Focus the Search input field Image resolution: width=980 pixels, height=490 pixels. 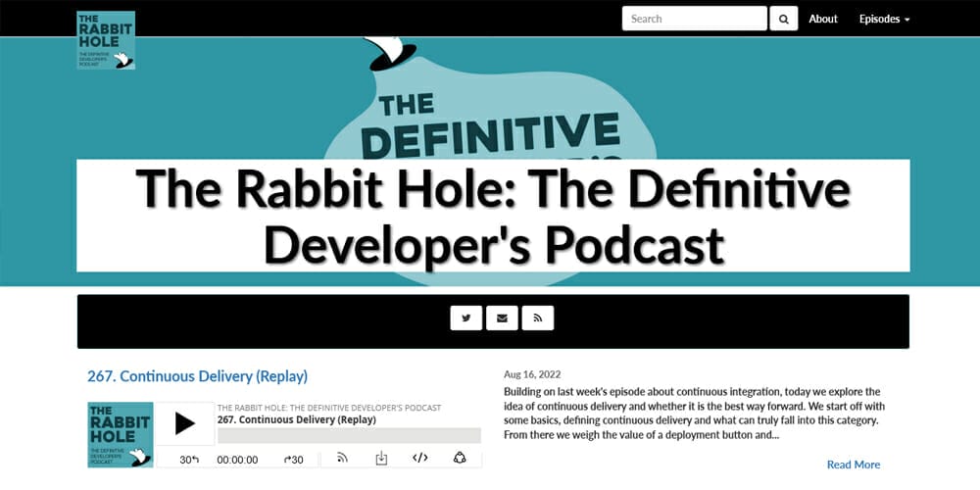pos(695,19)
